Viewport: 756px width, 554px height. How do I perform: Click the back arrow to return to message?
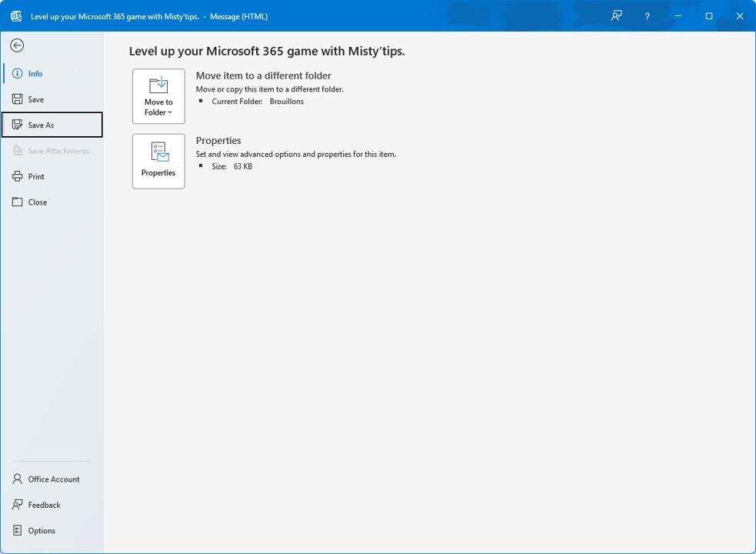17,45
